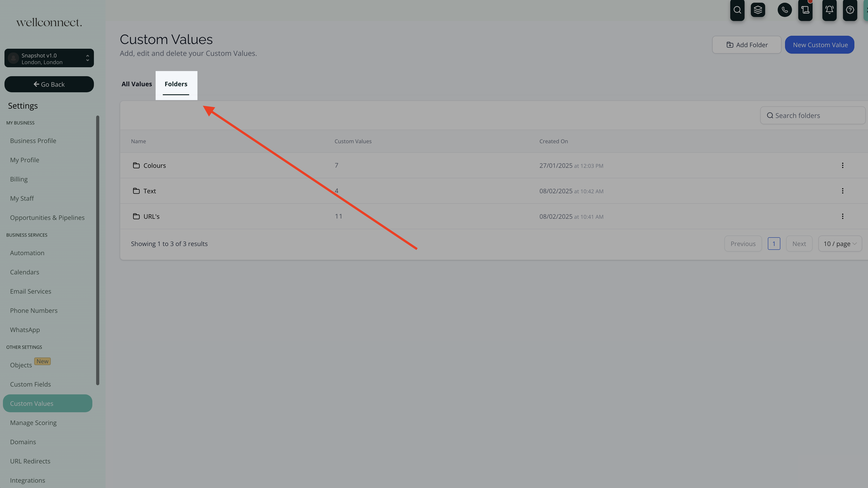Click the help question mark icon
Image resolution: width=868 pixels, height=488 pixels.
850,10
